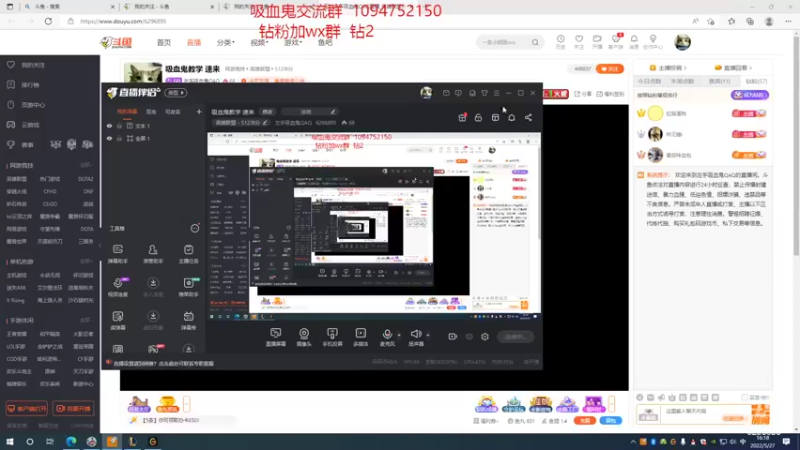Viewport: 800px width, 450px height.
Task: Expand the 网游竞技 section in sidebar
Action: pos(86,165)
